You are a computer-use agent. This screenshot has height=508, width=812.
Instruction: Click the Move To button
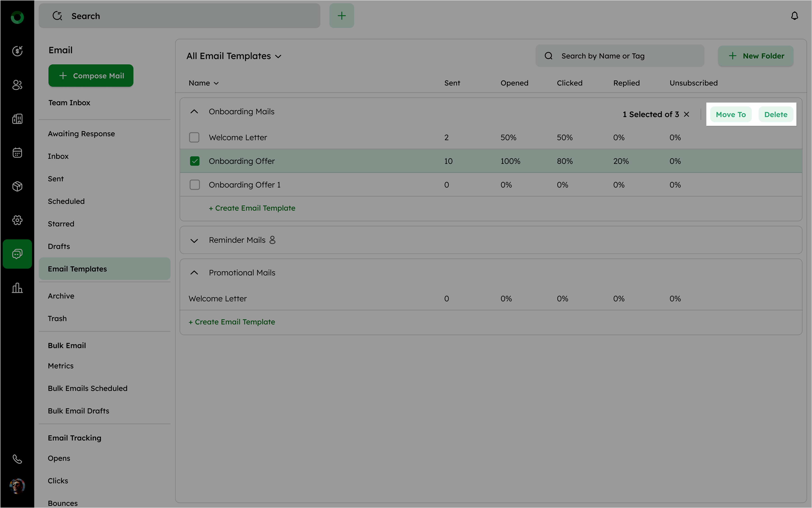point(730,115)
